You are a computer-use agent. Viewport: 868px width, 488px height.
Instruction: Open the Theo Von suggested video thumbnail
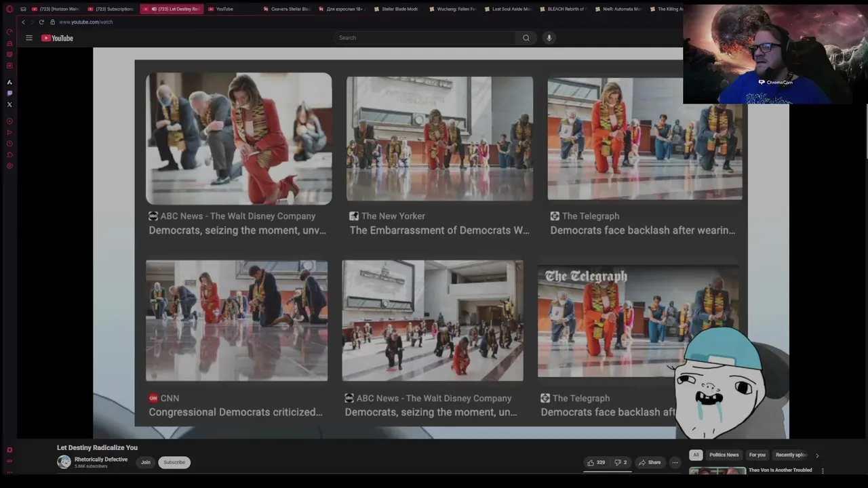717,470
